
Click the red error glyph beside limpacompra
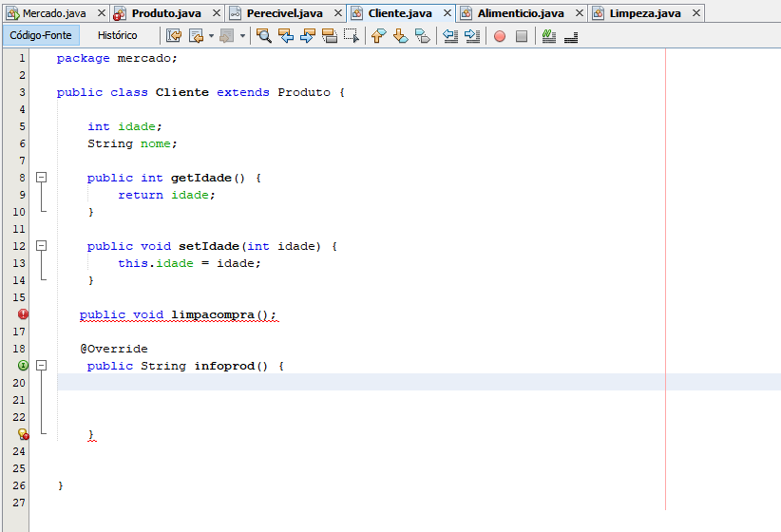(x=23, y=314)
